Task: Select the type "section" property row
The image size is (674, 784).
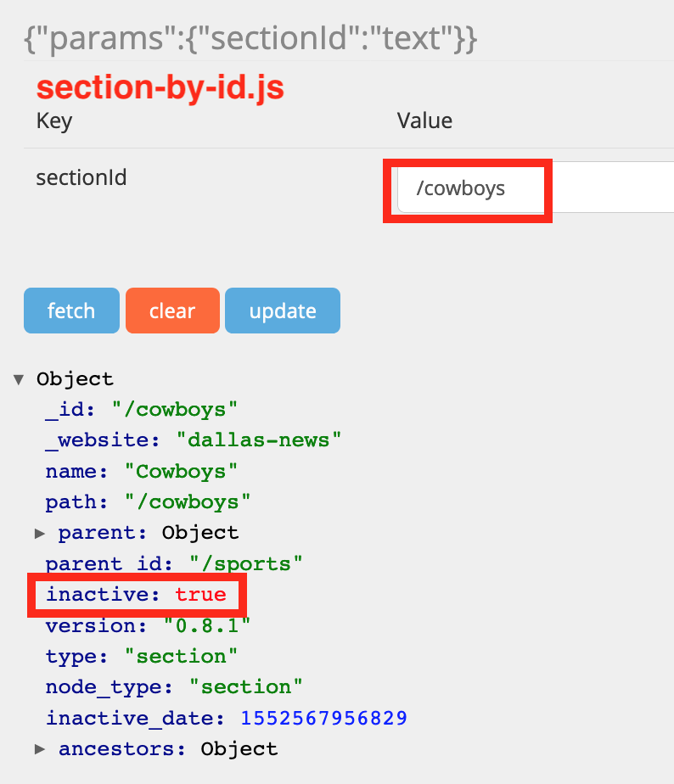Action: pos(141,657)
